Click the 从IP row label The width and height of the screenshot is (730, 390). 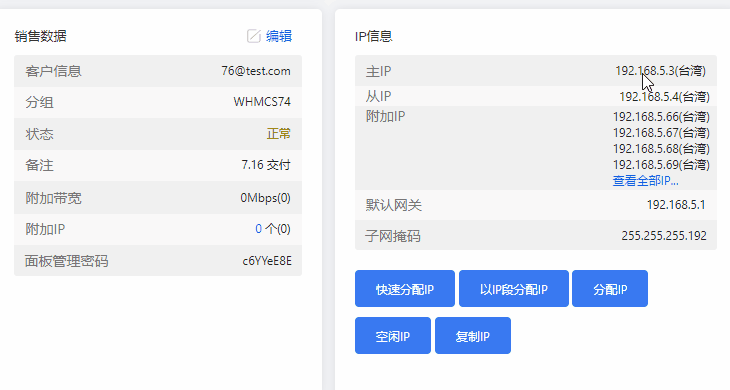(x=379, y=96)
